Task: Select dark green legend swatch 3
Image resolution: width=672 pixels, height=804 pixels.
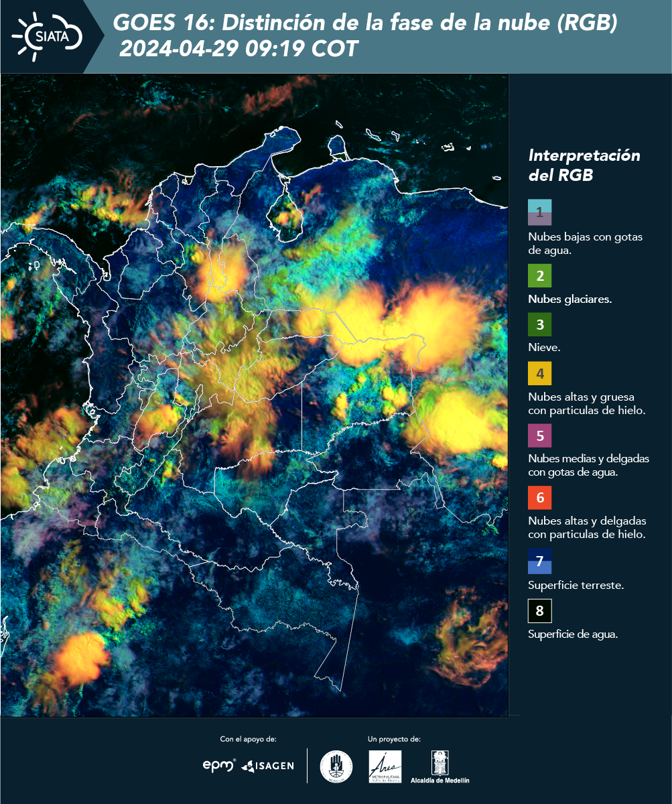Action: 540,325
